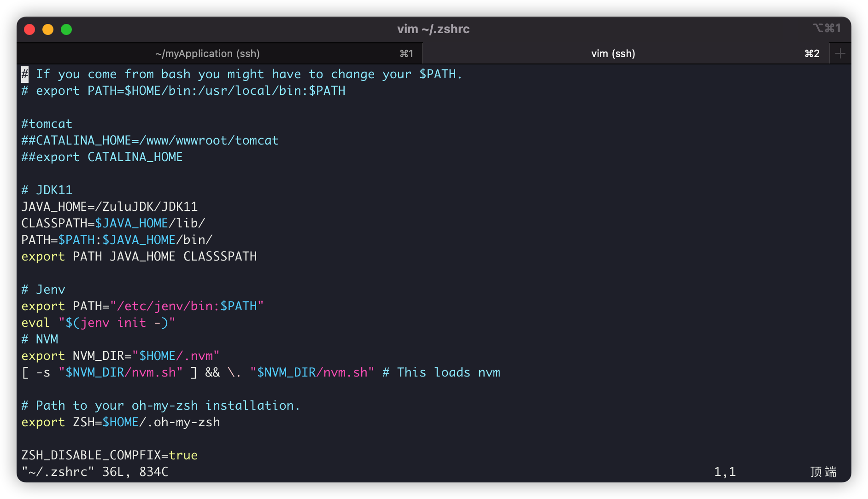Screen dimensions: 868x499
Task: Maximize the window with the green button
Action: (x=66, y=29)
